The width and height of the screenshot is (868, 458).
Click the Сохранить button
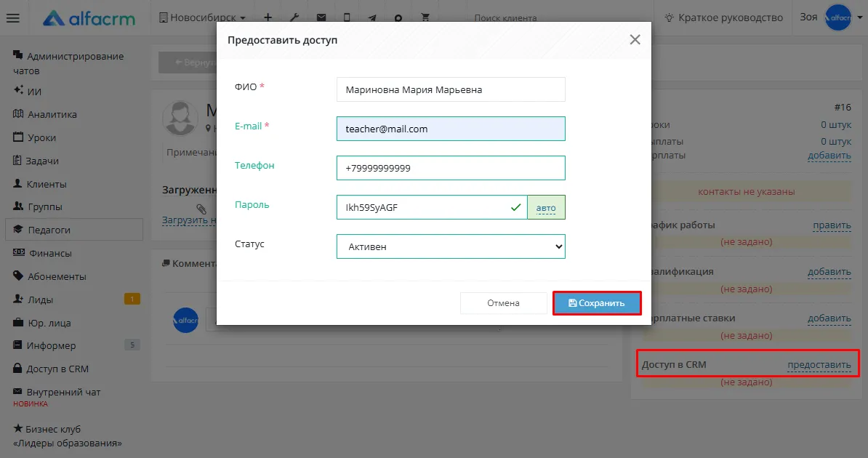click(x=597, y=303)
